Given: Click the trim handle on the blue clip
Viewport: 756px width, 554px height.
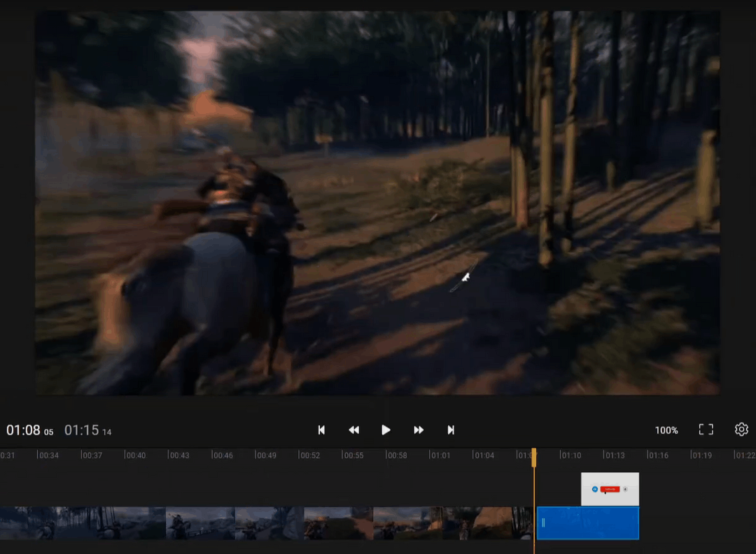Looking at the screenshot, I should (x=543, y=523).
